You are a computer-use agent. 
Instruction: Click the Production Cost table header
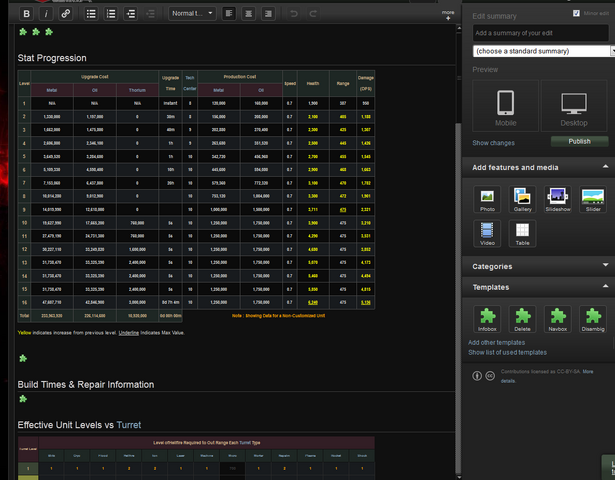click(240, 77)
